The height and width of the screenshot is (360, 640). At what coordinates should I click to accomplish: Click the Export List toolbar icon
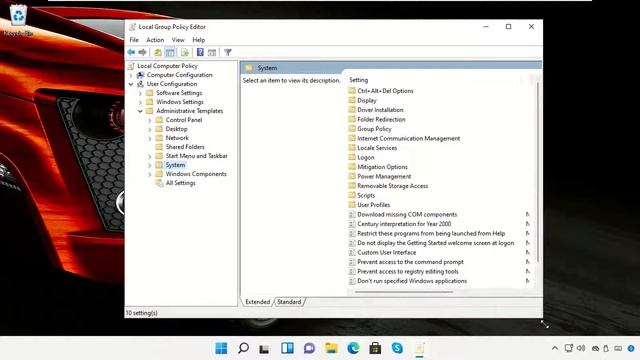(x=184, y=52)
